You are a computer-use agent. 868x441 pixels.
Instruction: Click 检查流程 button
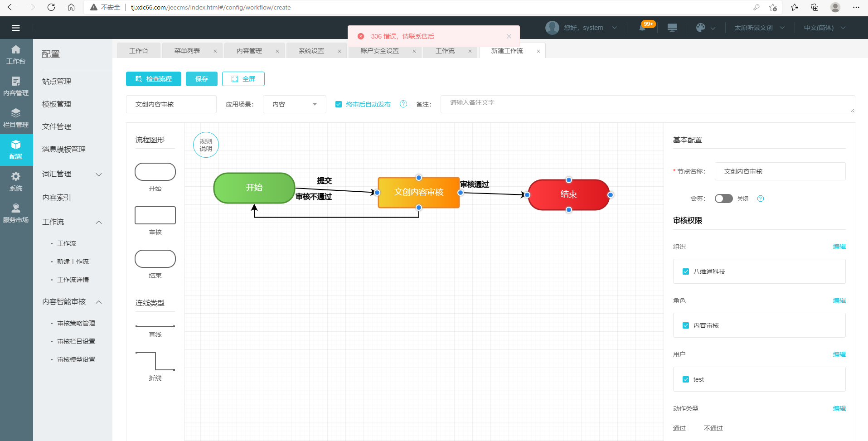pyautogui.click(x=154, y=79)
